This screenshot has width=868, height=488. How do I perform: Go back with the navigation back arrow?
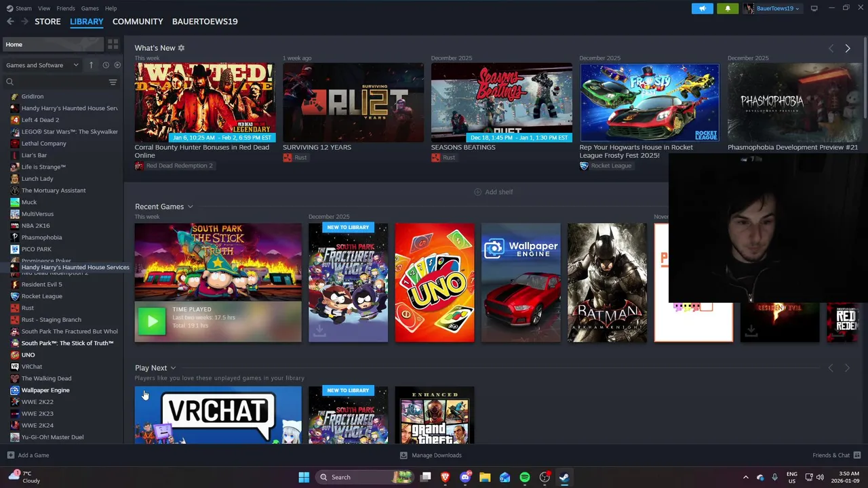[x=10, y=22]
